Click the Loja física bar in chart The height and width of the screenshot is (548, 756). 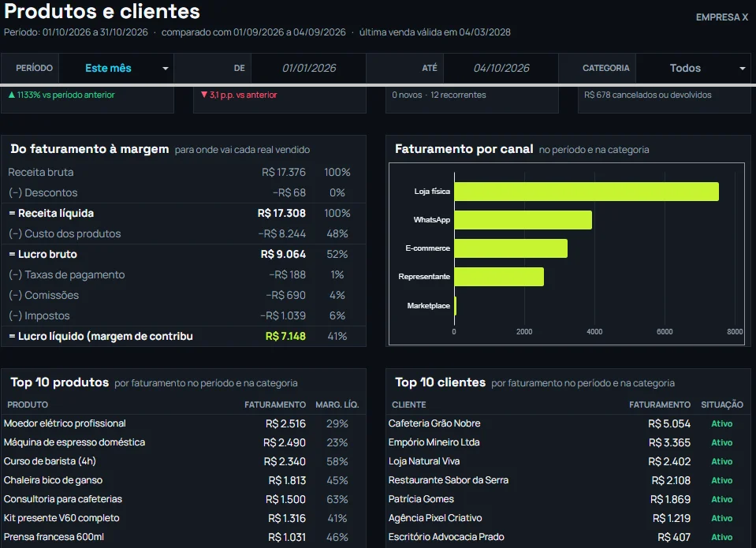pyautogui.click(x=587, y=192)
